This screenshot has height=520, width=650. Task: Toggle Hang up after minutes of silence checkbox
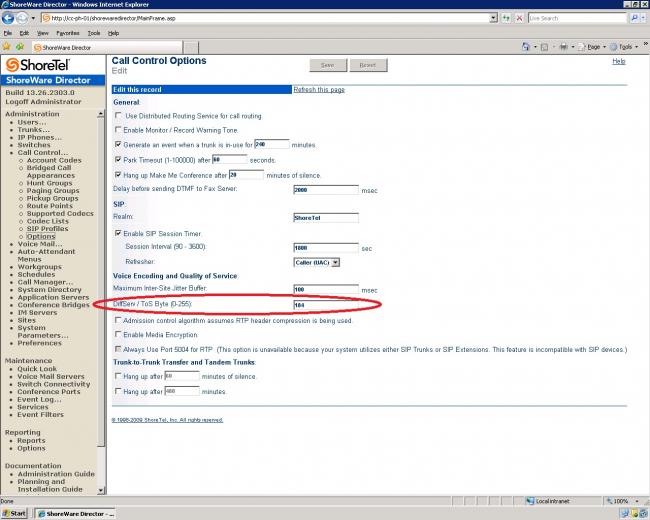118,376
